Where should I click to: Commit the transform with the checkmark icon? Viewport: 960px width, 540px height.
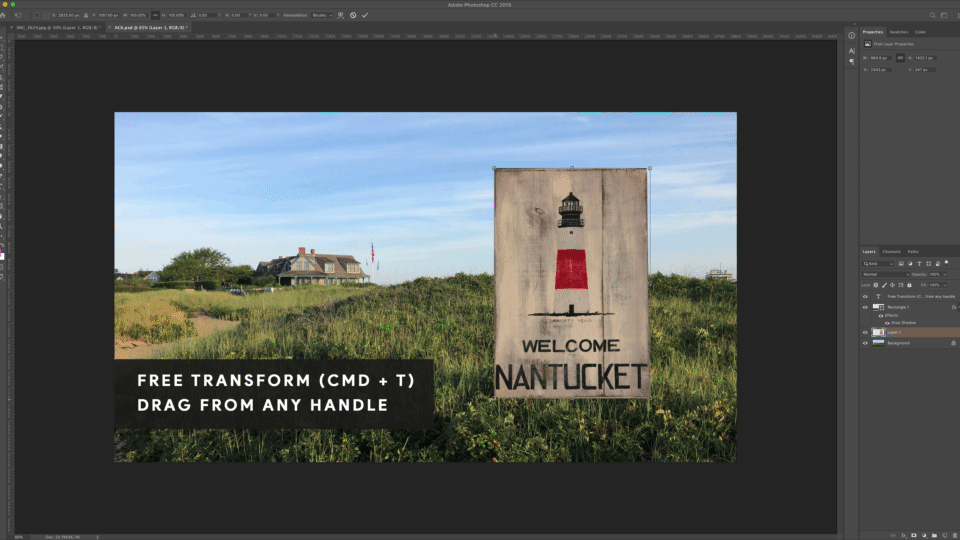365,15
